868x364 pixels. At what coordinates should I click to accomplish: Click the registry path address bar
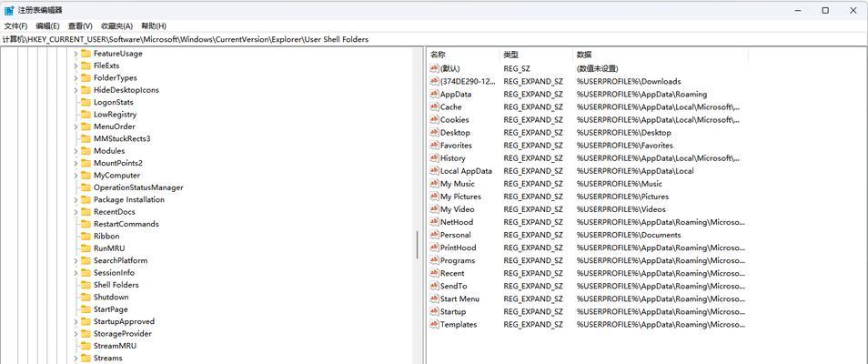(434, 39)
